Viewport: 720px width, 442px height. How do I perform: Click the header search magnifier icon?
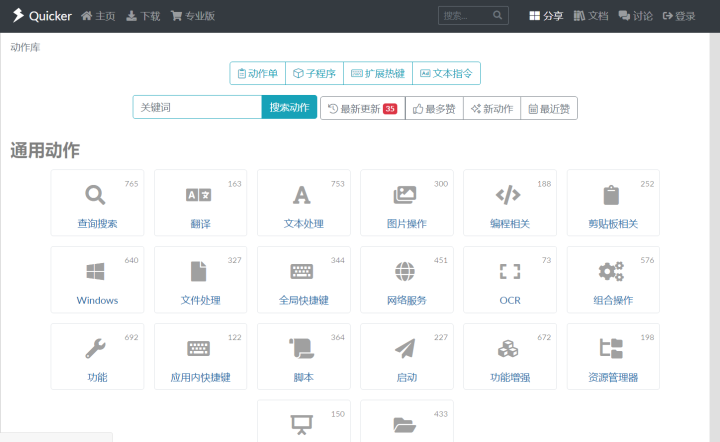pyautogui.click(x=497, y=15)
